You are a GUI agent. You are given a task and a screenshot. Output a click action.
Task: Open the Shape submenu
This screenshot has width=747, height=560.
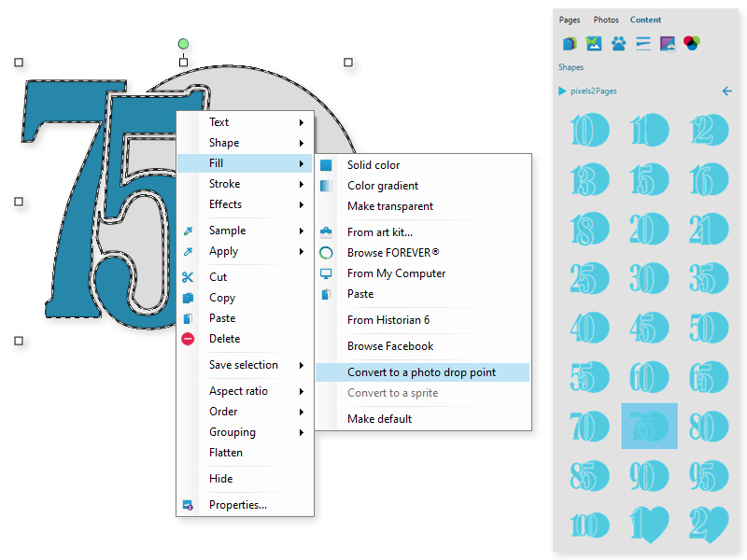click(x=245, y=143)
